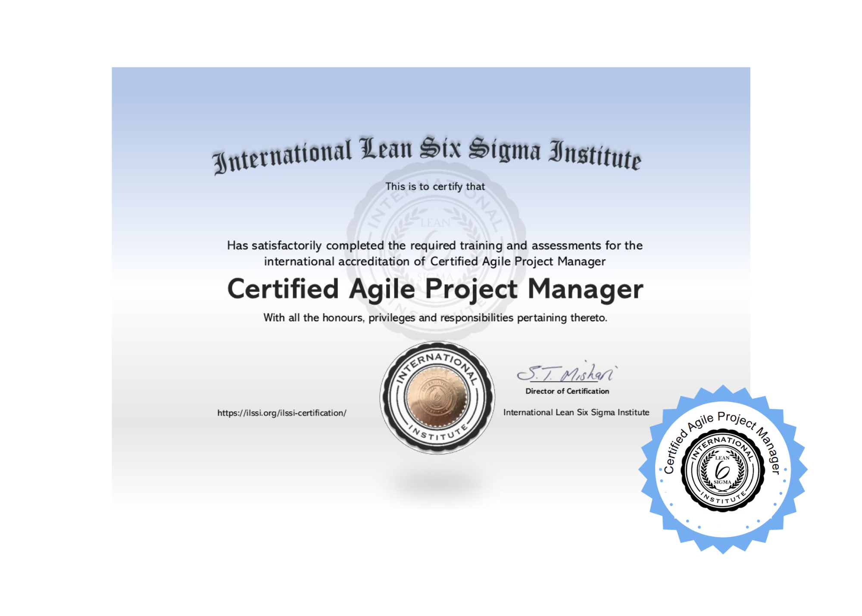Click the Lean 6 Sigma emblem inside badge

(723, 470)
